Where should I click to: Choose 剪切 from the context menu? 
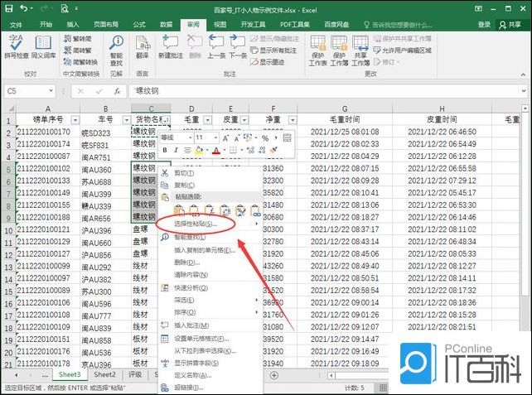tap(210, 173)
